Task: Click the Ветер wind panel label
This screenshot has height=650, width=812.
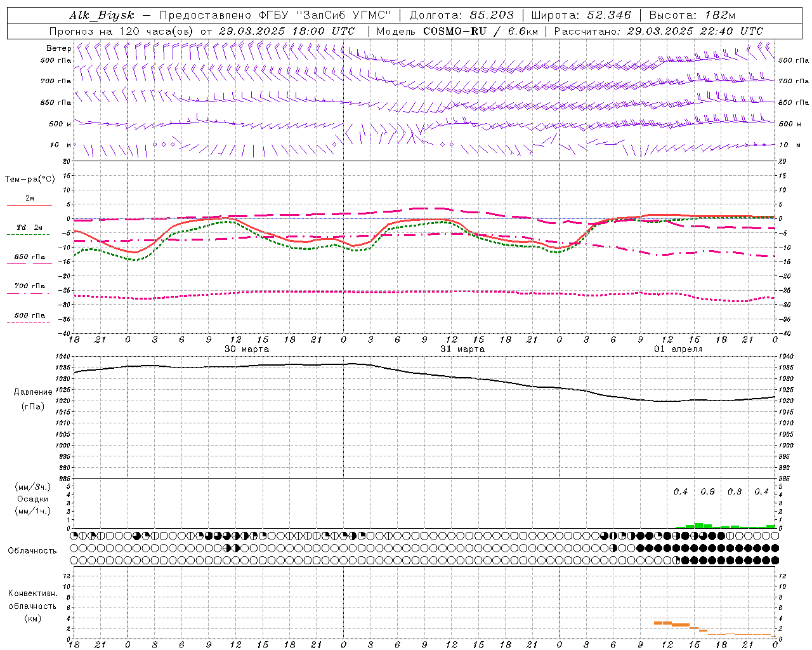Action: (58, 48)
